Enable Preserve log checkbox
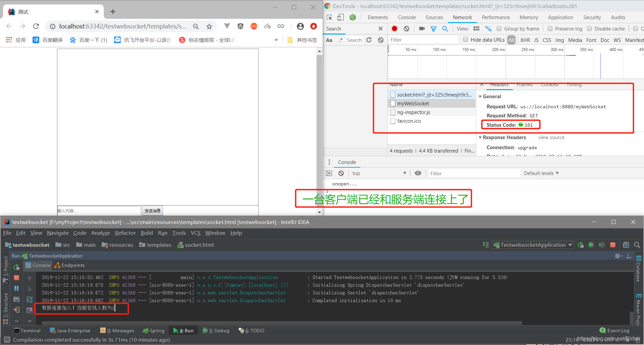The image size is (644, 345). point(550,28)
